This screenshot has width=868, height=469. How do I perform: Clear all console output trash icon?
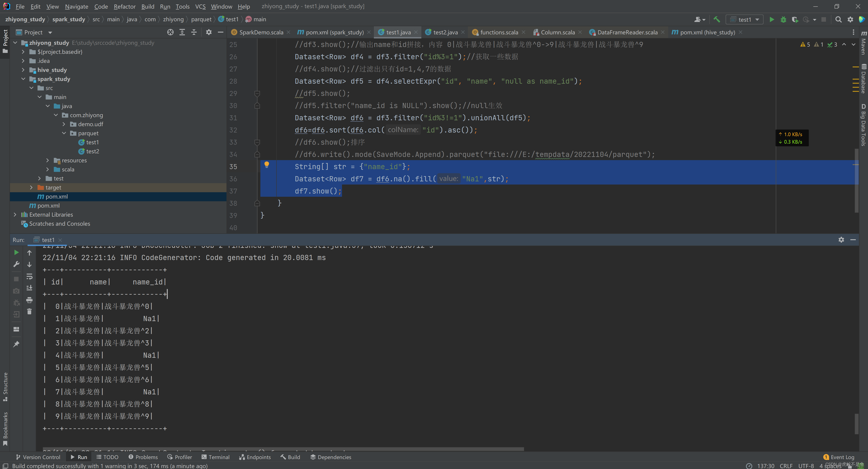[x=29, y=311]
